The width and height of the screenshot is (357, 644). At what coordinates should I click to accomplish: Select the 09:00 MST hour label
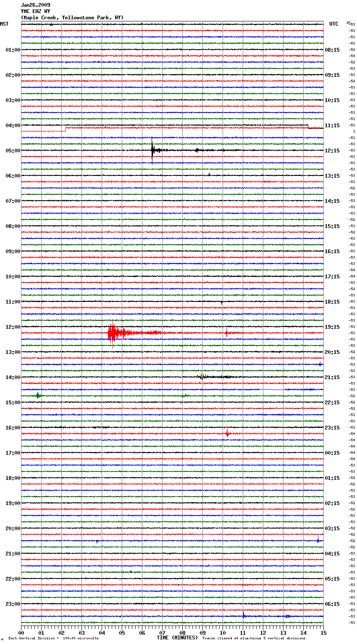[x=13, y=251]
